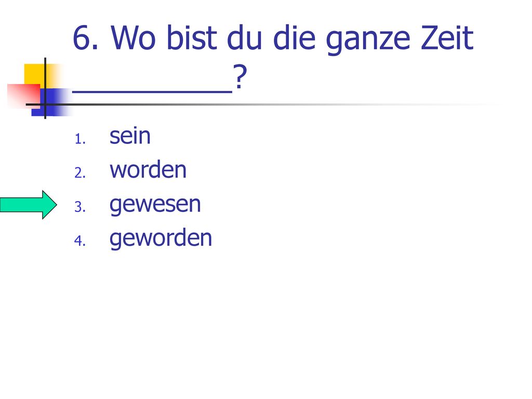This screenshot has width=532, height=399.
Task: Click the blank underline in the question
Action: [x=152, y=91]
